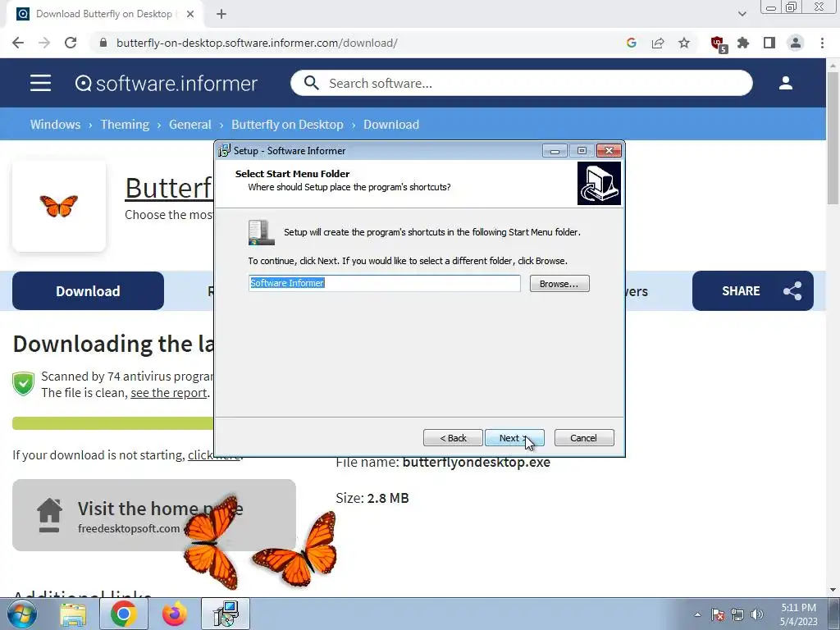Open Action Center flag icon
The height and width of the screenshot is (630, 840).
pos(718,614)
